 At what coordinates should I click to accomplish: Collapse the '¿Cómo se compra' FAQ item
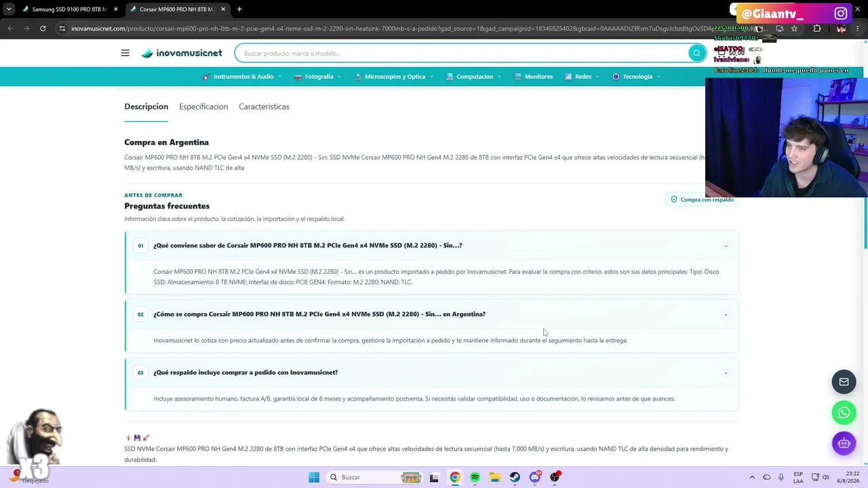(432, 314)
